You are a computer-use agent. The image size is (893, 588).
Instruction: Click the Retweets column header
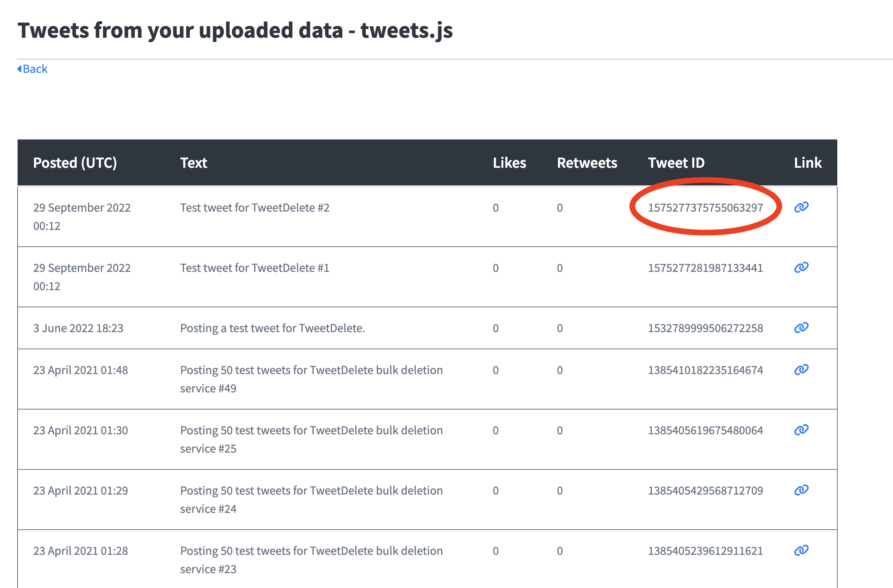587,163
